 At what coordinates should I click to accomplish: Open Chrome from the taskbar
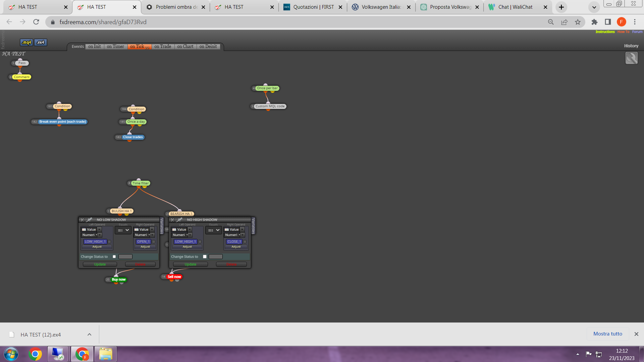(x=35, y=354)
